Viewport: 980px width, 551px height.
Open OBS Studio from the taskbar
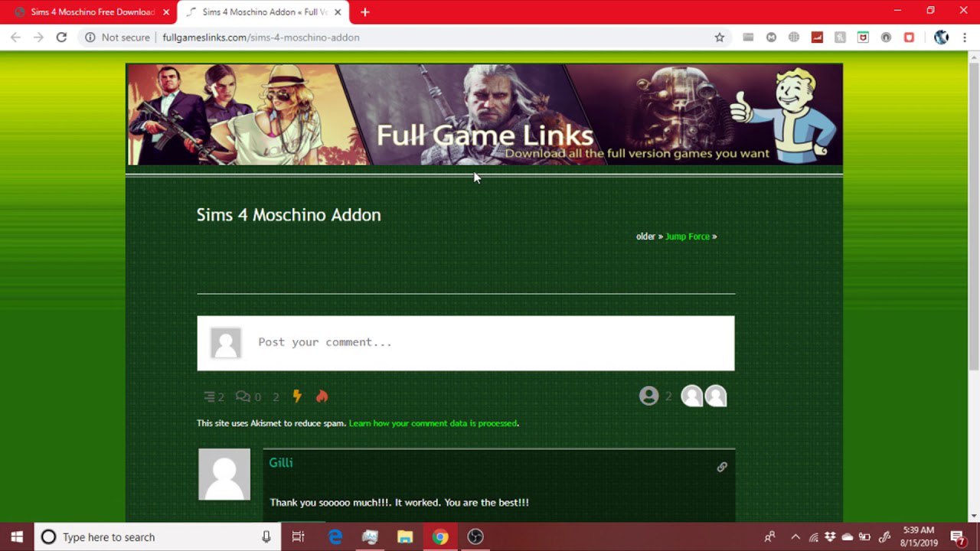point(475,536)
